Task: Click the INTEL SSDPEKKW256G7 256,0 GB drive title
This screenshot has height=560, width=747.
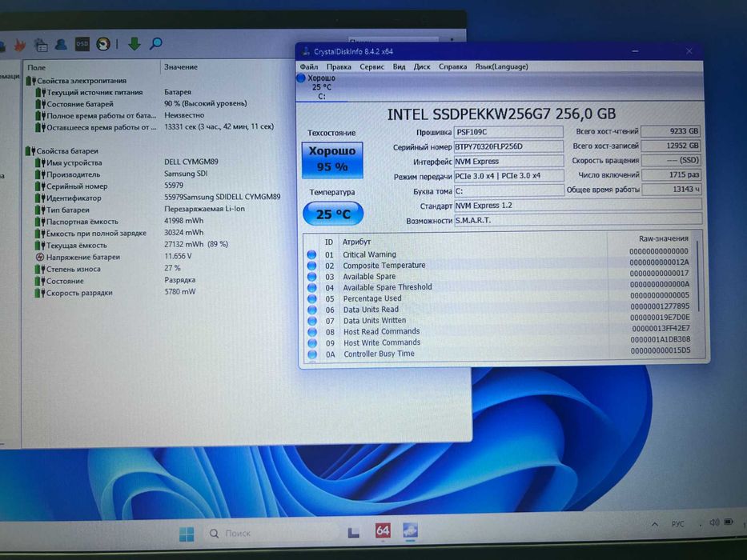Action: coord(501,114)
